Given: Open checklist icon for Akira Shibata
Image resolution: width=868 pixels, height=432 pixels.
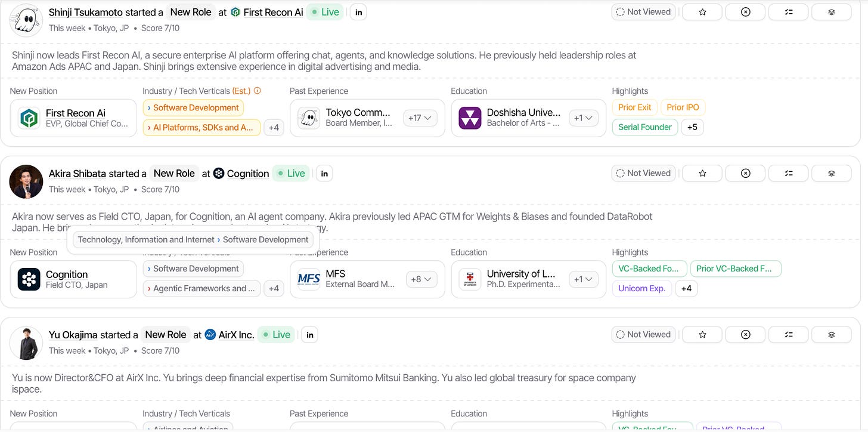Looking at the screenshot, I should pos(789,173).
